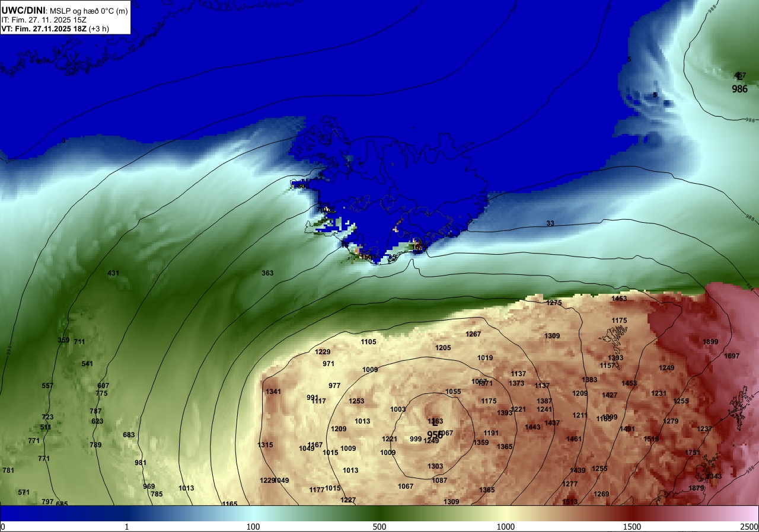Click the 541 height value
This screenshot has height=532, width=759.
(x=87, y=364)
